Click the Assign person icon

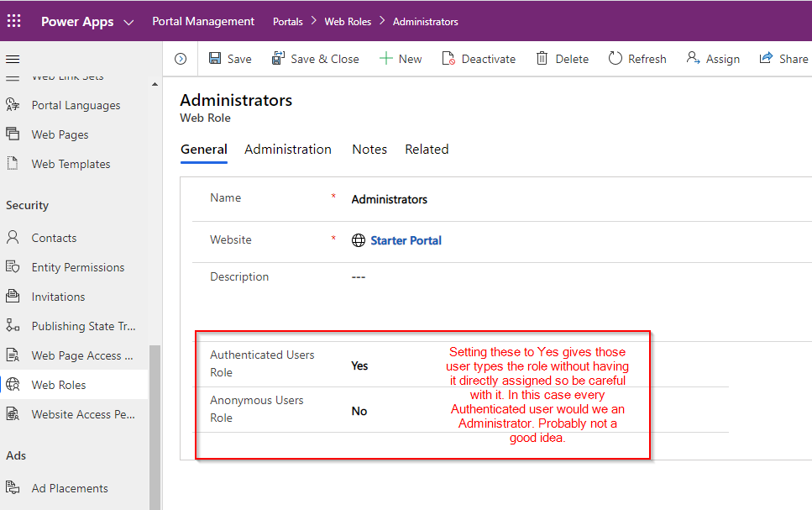(x=693, y=57)
